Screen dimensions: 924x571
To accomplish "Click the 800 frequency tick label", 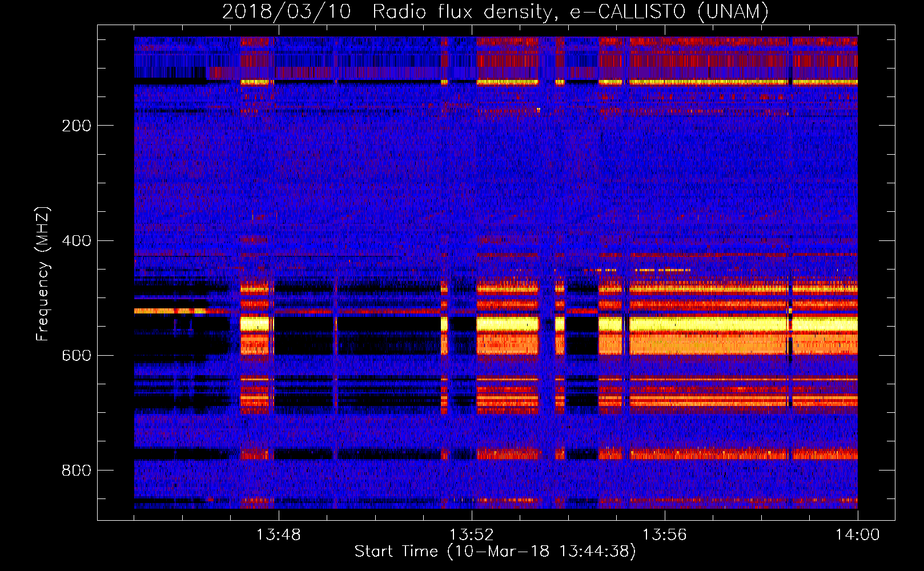I will (x=77, y=471).
